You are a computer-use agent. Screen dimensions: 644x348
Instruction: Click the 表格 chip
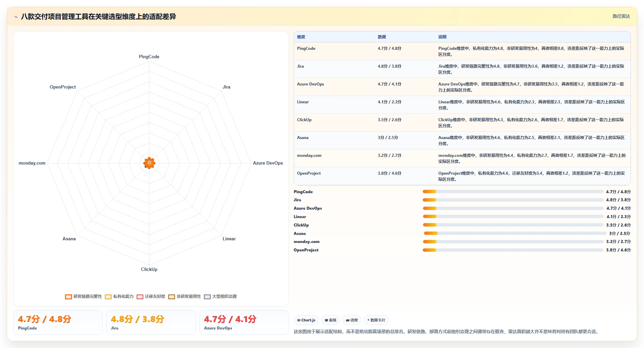coord(330,320)
